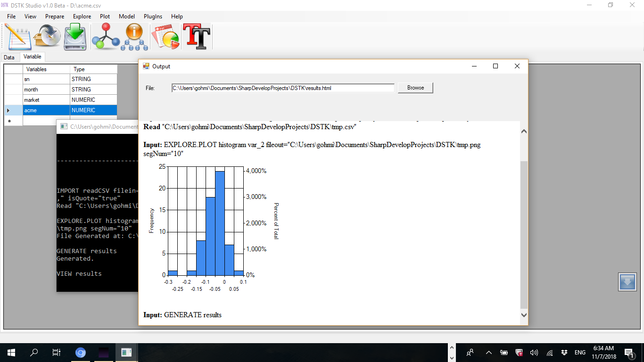Click the orange info tree toolbar icon
Image resolution: width=644 pixels, height=362 pixels.
(135, 37)
